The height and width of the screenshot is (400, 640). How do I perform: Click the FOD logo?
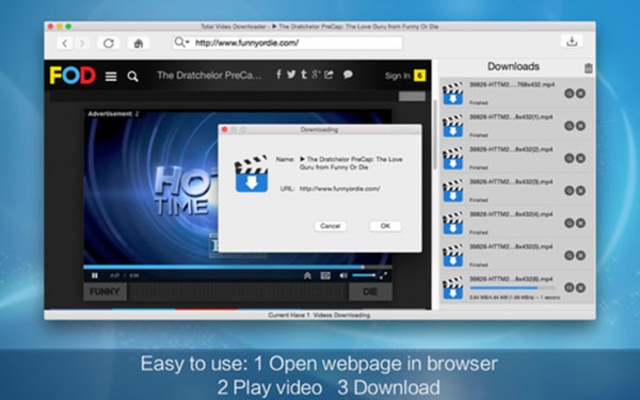click(73, 76)
